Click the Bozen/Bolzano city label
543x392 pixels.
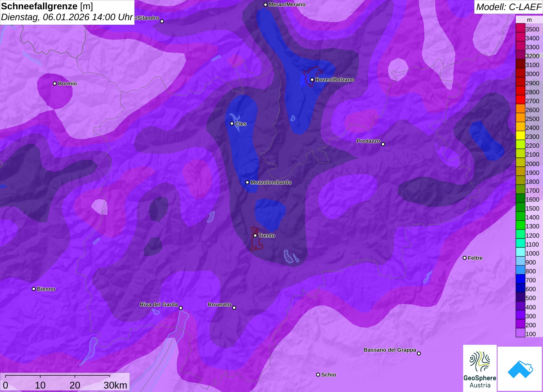[335, 80]
